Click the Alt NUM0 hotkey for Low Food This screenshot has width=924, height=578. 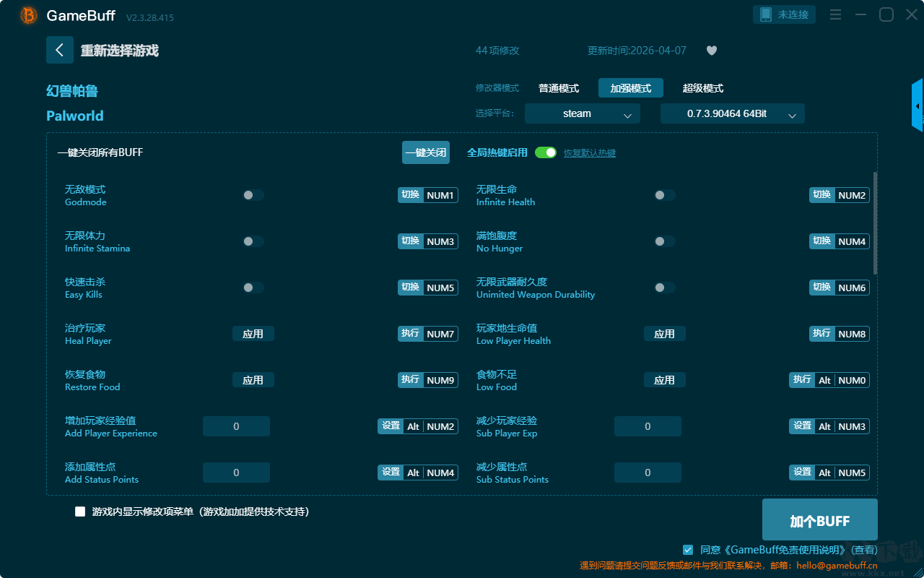pyautogui.click(x=829, y=380)
